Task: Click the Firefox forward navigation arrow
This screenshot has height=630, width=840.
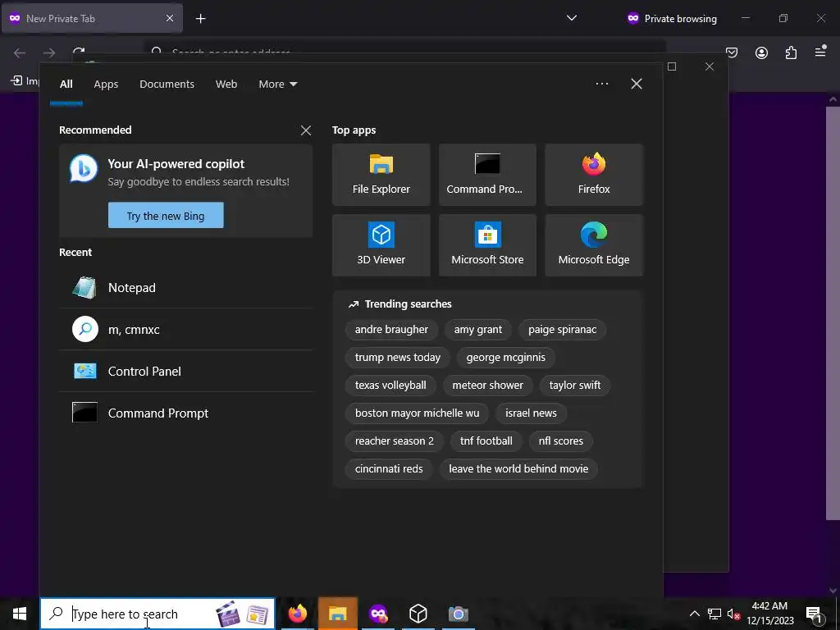Action: pos(49,52)
